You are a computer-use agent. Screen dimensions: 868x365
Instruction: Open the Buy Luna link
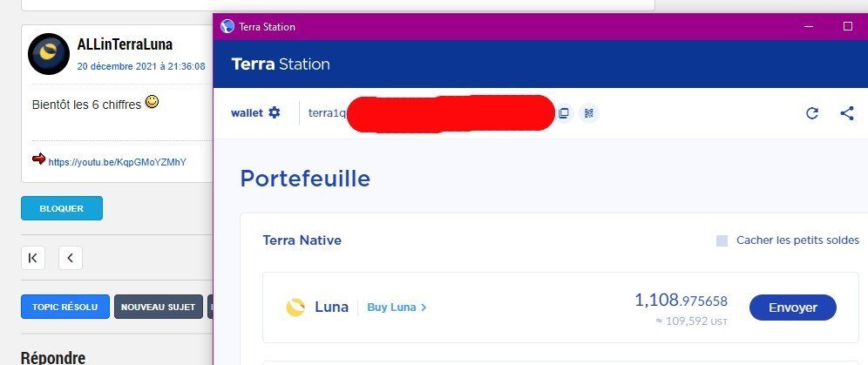pyautogui.click(x=397, y=308)
